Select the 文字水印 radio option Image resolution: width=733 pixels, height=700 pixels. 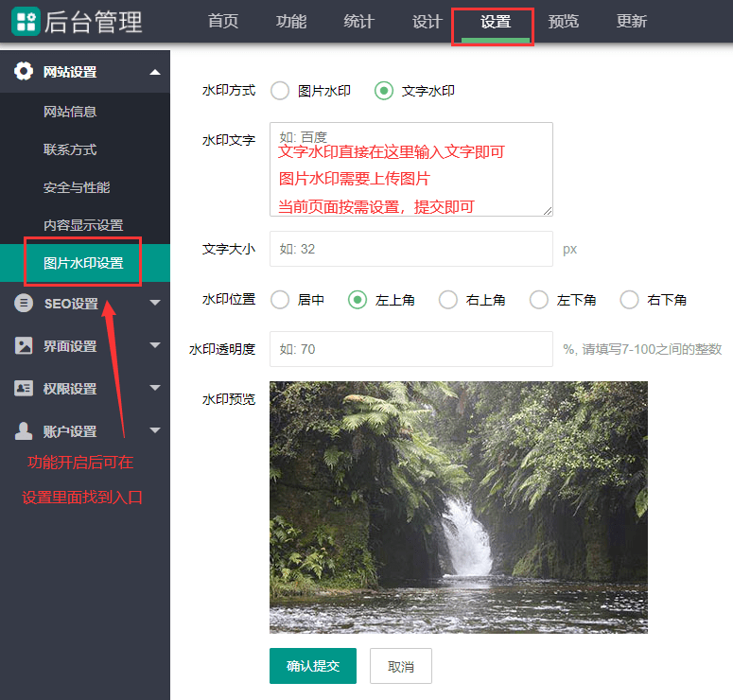[384, 91]
